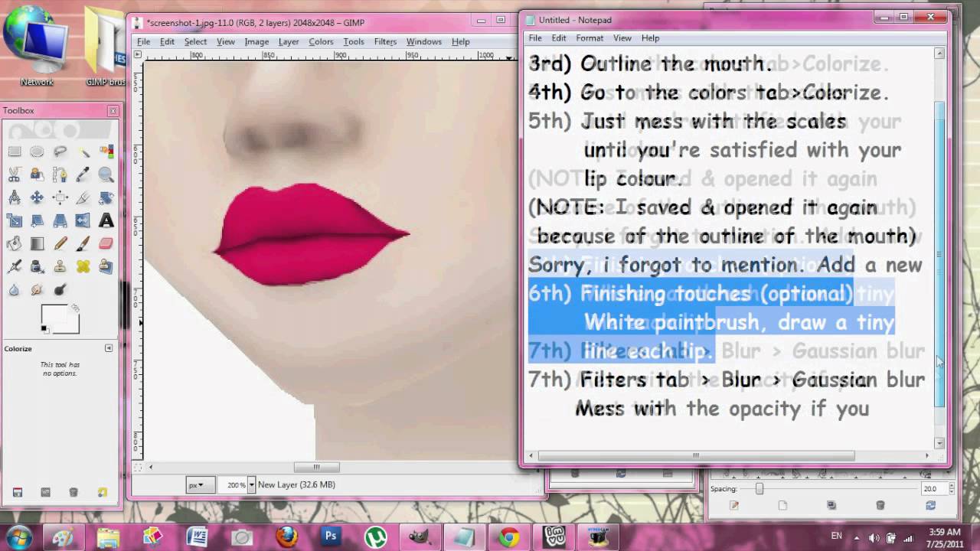Select the Eraser tool
Screen dimensions: 980x551
tap(106, 243)
